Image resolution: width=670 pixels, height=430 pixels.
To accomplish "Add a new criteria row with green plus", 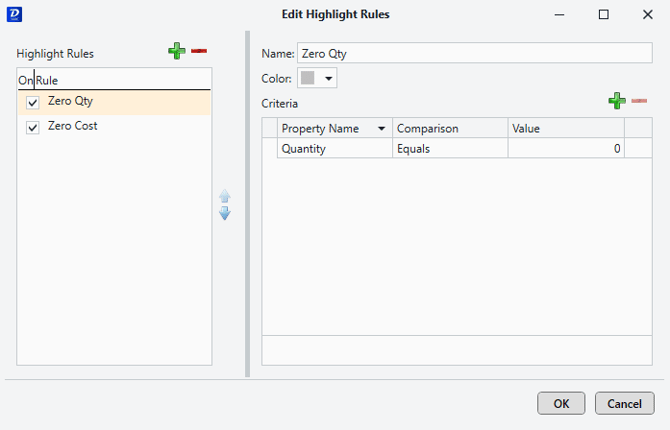I will pos(617,101).
